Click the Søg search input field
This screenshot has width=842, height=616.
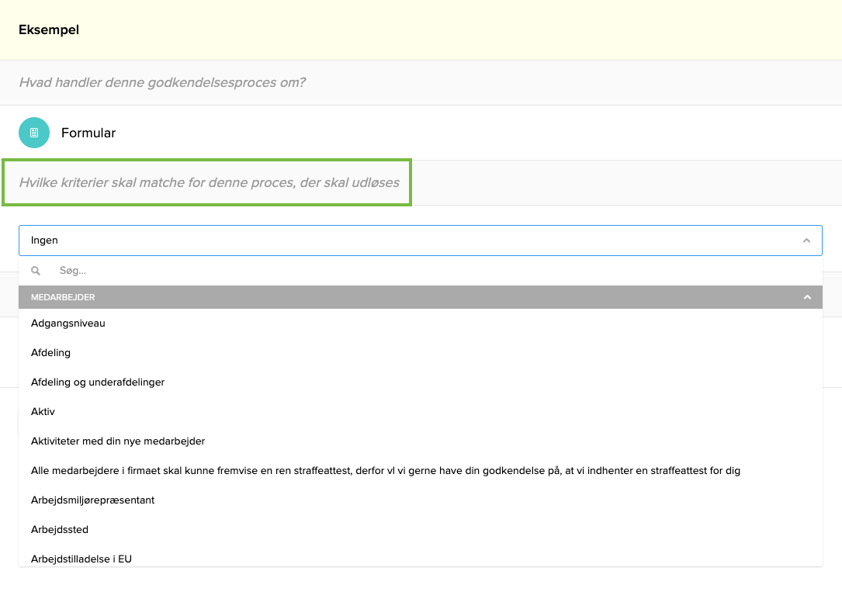(x=233, y=270)
